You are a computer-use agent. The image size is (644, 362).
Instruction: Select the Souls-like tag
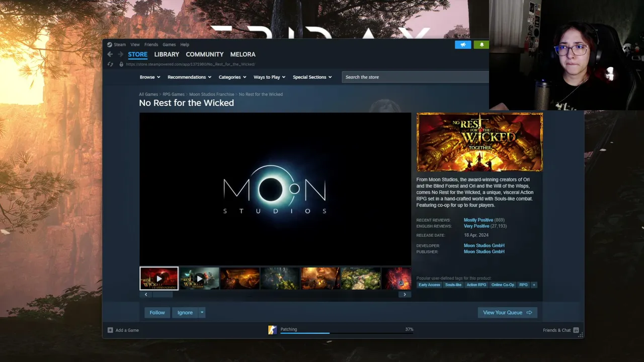[x=453, y=285]
